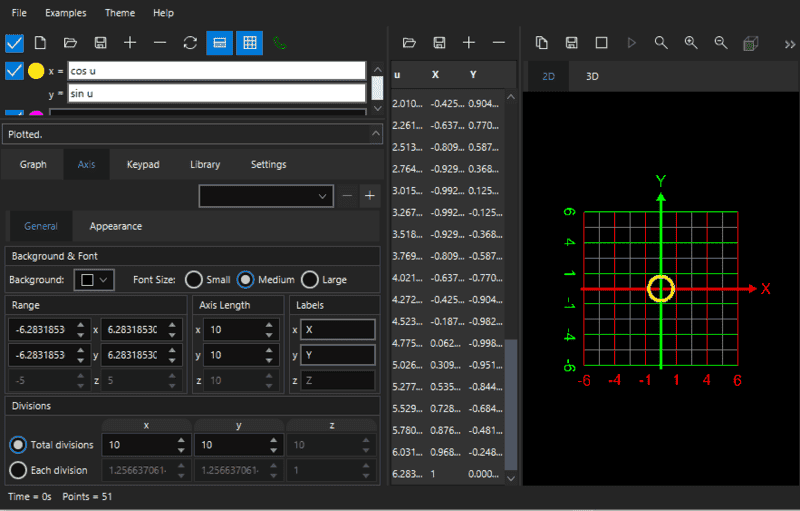Copy the graph using copy icon
The height and width of the screenshot is (511, 800).
pos(541,43)
